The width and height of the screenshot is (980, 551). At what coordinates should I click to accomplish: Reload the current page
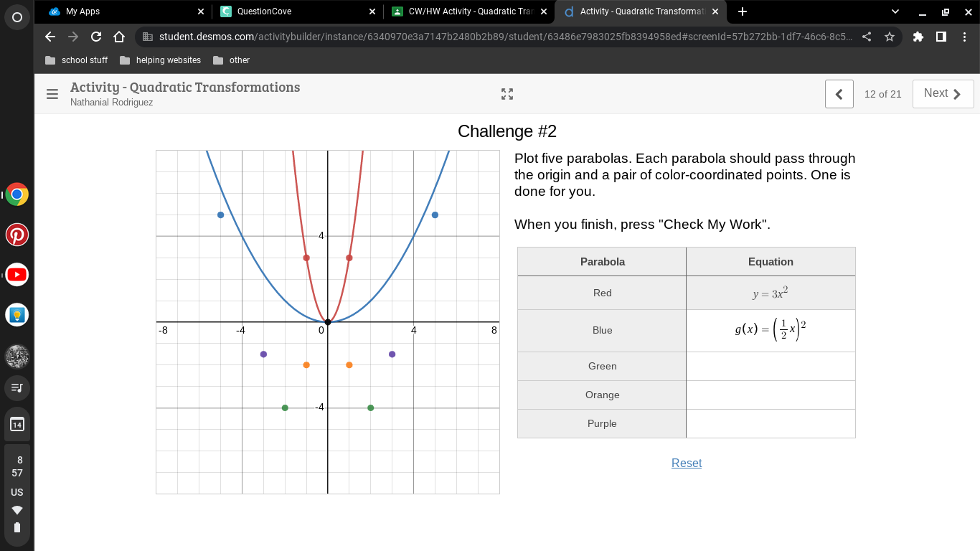tap(95, 37)
